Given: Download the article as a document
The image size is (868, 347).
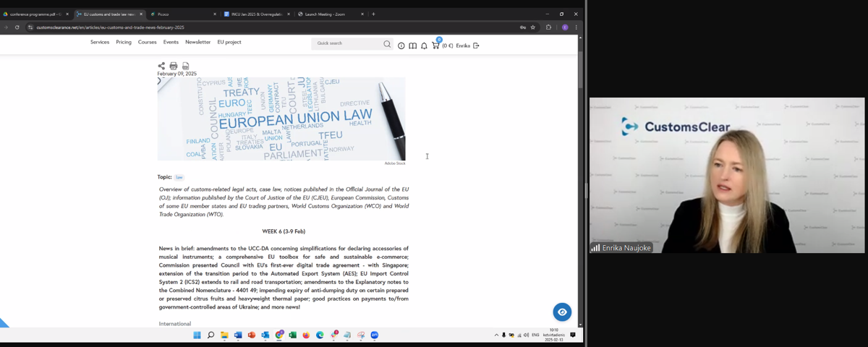Looking at the screenshot, I should (185, 66).
